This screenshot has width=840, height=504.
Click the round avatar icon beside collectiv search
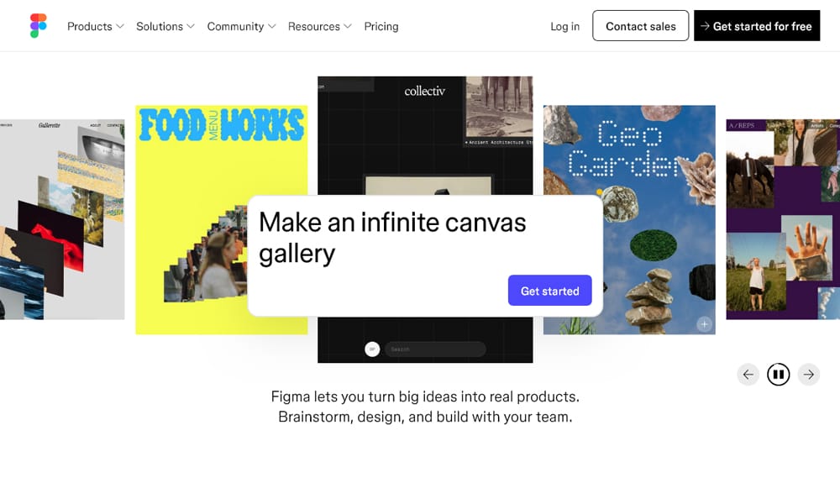(372, 349)
